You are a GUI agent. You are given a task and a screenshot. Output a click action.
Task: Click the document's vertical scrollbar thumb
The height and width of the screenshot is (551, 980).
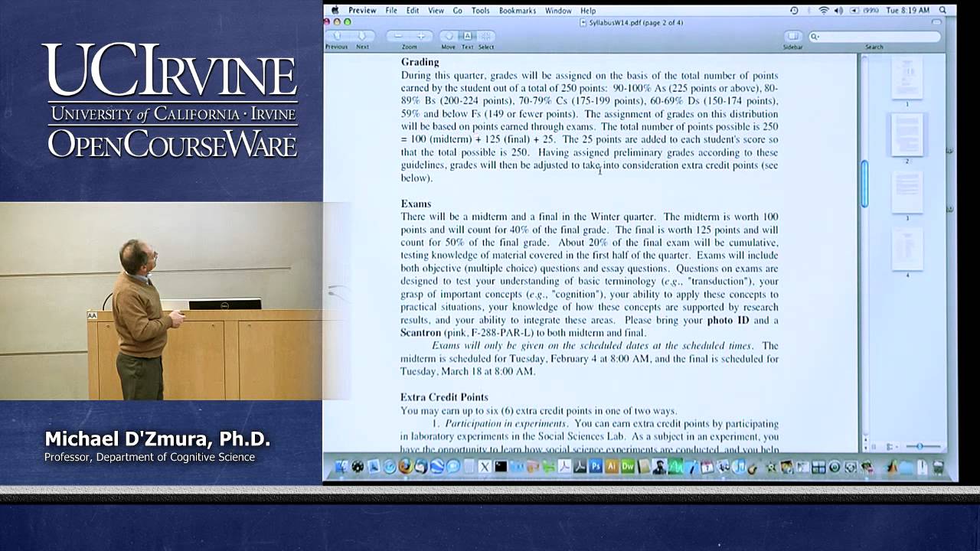coord(864,184)
